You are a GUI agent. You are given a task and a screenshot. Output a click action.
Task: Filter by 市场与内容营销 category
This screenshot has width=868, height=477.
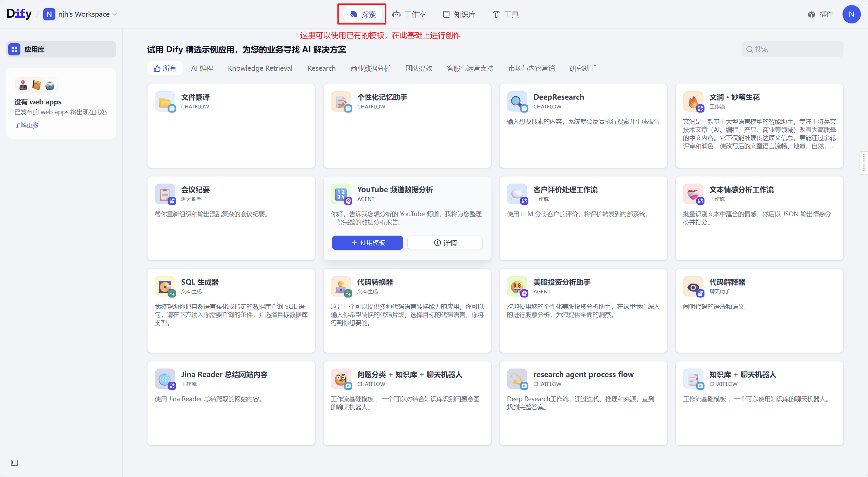pyautogui.click(x=531, y=68)
